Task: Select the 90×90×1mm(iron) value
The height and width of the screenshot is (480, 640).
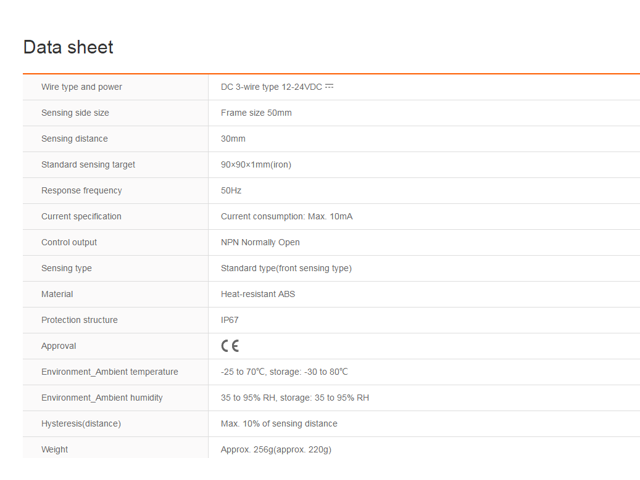Action: [256, 165]
